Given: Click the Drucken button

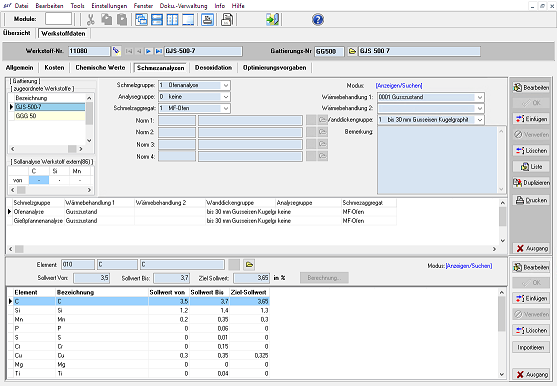Looking at the screenshot, I should point(531,200).
